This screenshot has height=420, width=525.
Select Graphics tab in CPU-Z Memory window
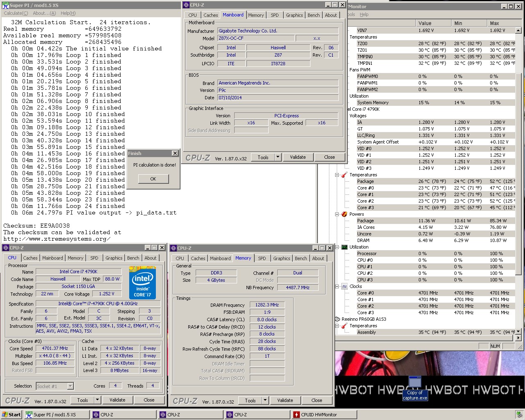click(x=282, y=258)
